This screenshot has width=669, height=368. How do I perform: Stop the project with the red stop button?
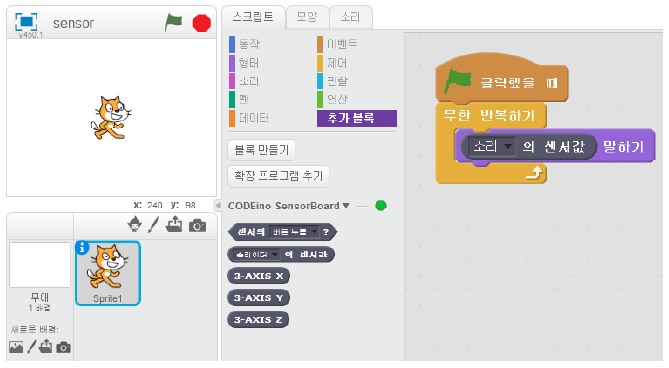pos(201,23)
